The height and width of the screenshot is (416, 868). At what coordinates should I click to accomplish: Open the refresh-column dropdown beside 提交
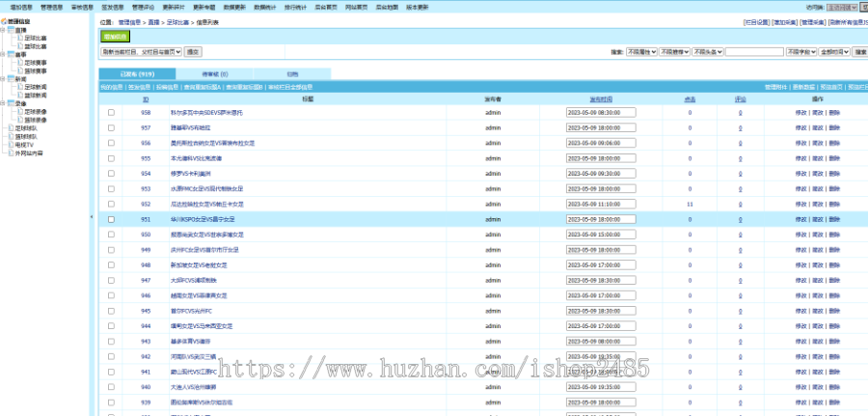141,51
